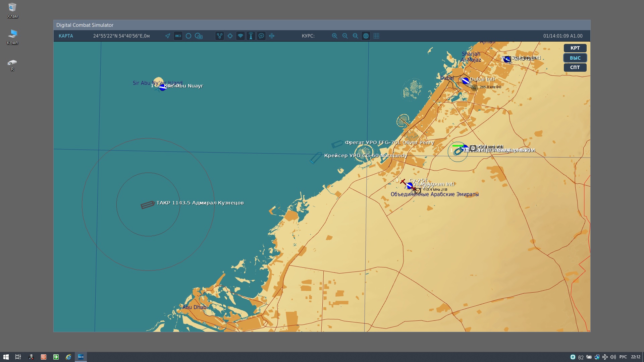Toggle the route nodes display button

(x=220, y=36)
